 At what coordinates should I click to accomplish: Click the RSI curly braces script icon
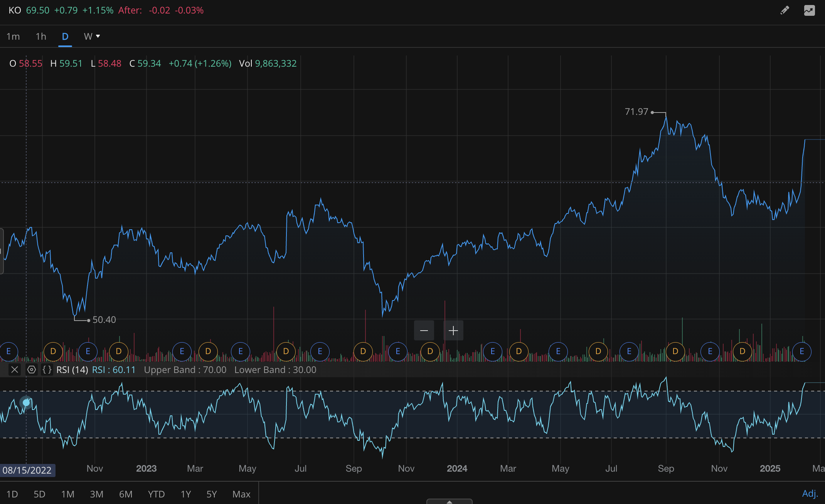pos(47,370)
